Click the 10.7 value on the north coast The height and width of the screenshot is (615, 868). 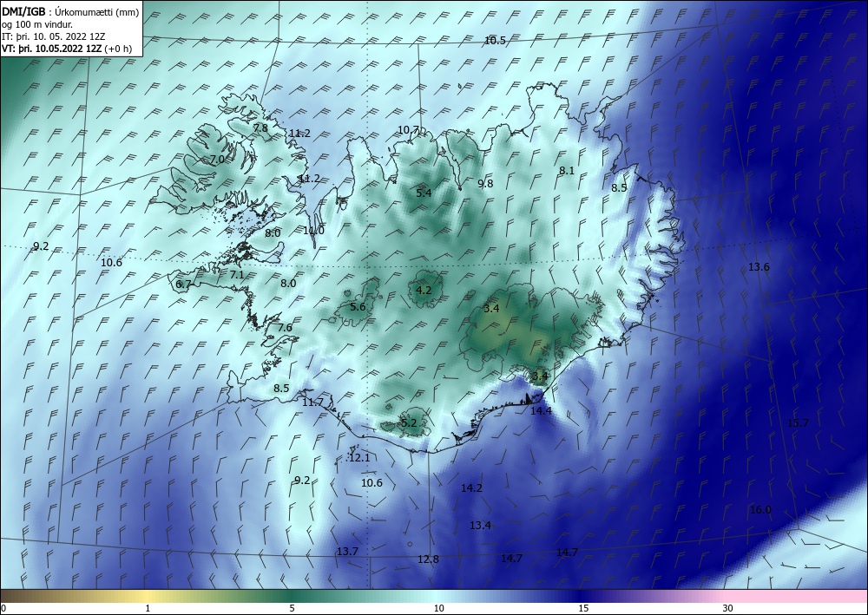pyautogui.click(x=409, y=130)
